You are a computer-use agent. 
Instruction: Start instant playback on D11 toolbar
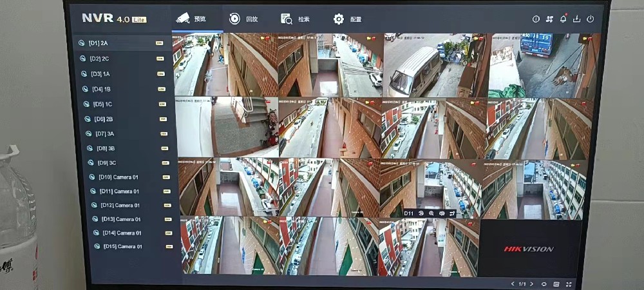tap(421, 213)
